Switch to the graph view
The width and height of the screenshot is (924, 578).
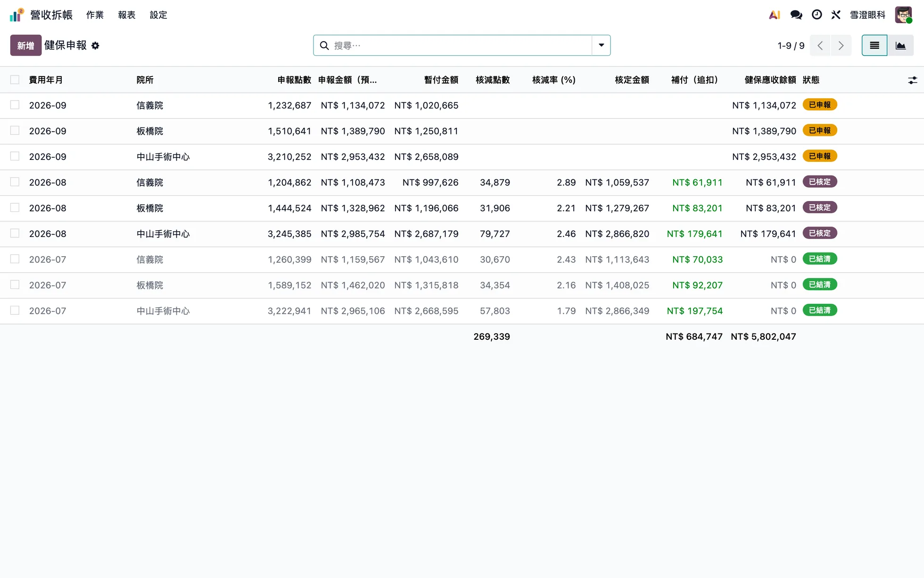[x=900, y=45]
